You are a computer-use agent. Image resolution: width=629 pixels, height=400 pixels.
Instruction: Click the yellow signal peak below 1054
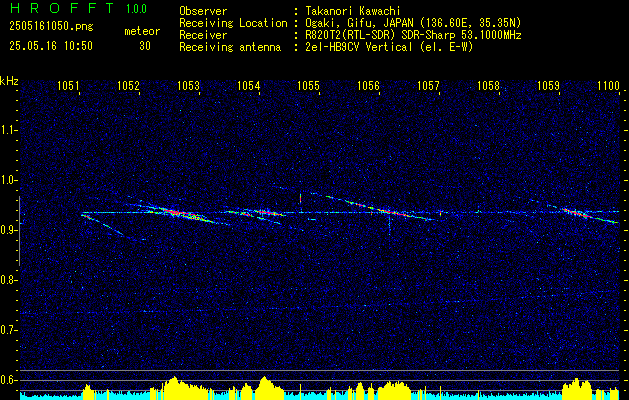[264, 386]
